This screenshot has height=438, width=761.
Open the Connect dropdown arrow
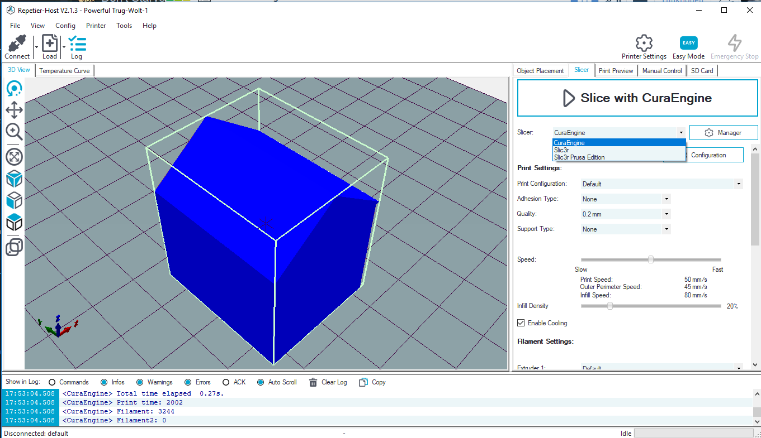click(36, 47)
